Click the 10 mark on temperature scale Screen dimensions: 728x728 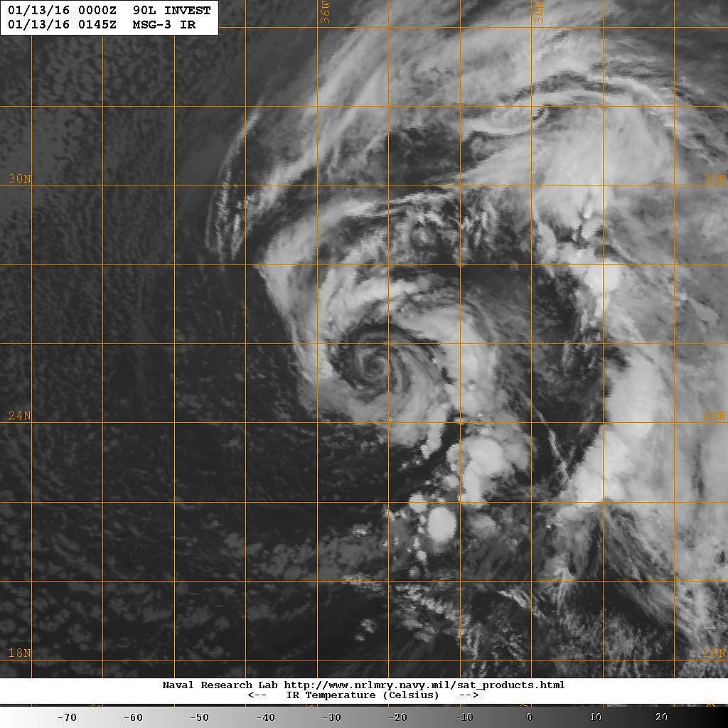(x=596, y=717)
